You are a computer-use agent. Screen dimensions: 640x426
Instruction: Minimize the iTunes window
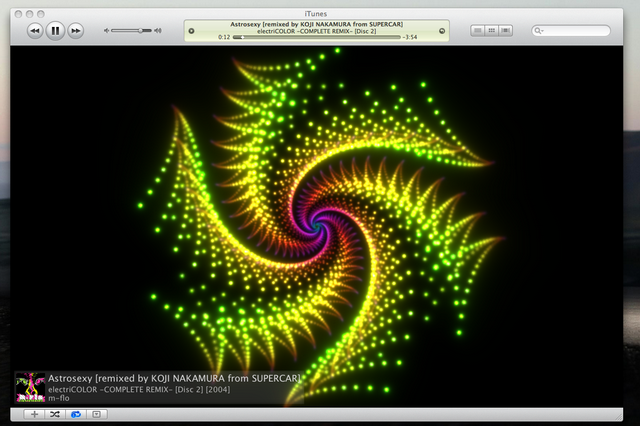point(29,14)
